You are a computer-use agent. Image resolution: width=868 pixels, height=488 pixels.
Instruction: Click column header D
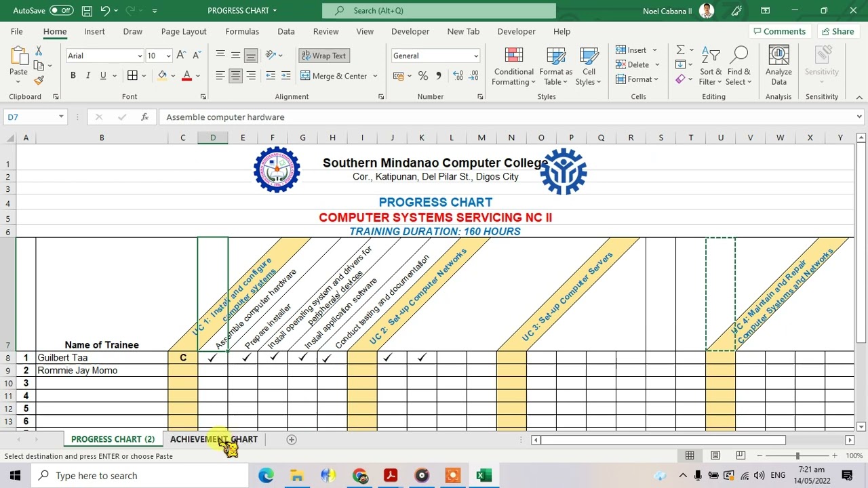click(x=213, y=138)
